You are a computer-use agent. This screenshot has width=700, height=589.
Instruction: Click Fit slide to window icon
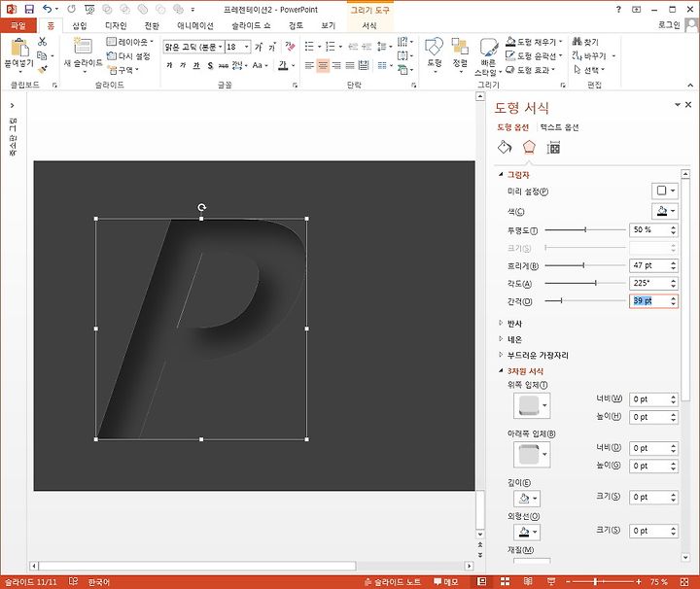684,582
